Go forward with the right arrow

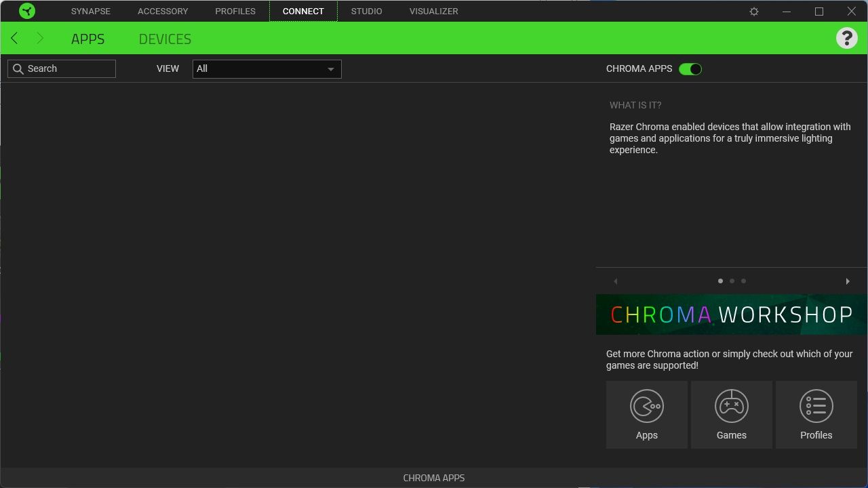click(x=39, y=39)
